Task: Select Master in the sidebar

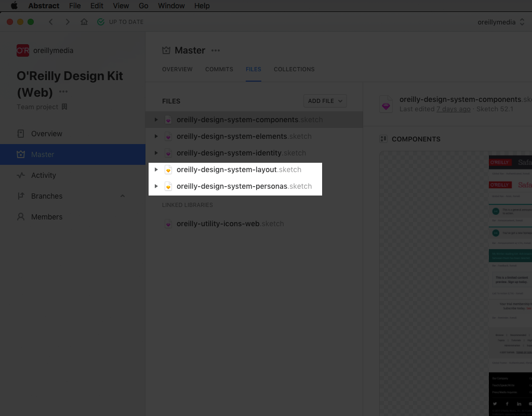Action: [x=73, y=154]
